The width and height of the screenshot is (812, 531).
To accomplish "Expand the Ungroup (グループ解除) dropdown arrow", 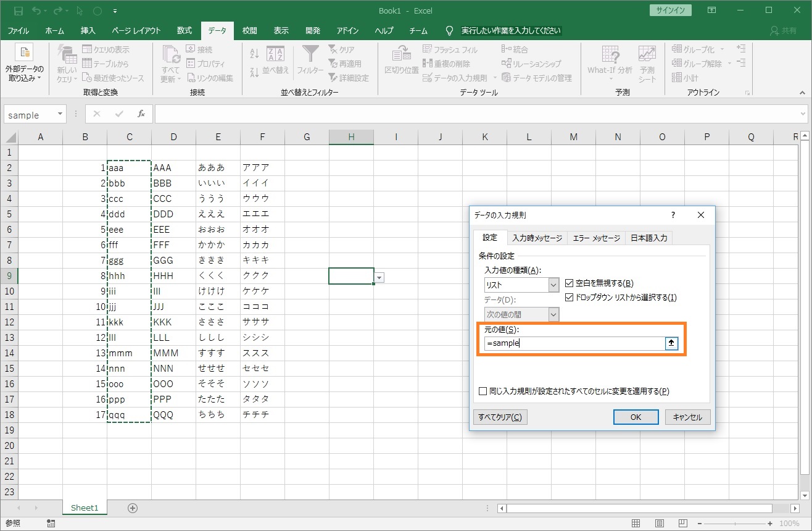I will click(x=729, y=64).
